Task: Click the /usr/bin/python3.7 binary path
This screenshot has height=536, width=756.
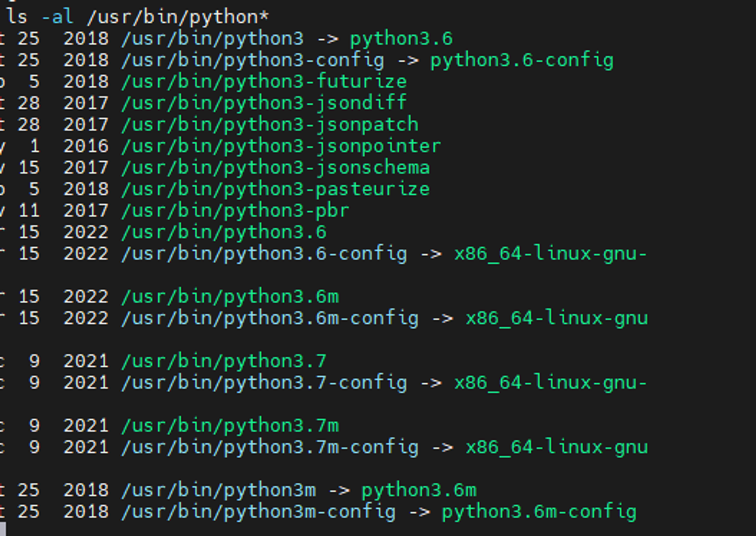Action: (x=224, y=361)
